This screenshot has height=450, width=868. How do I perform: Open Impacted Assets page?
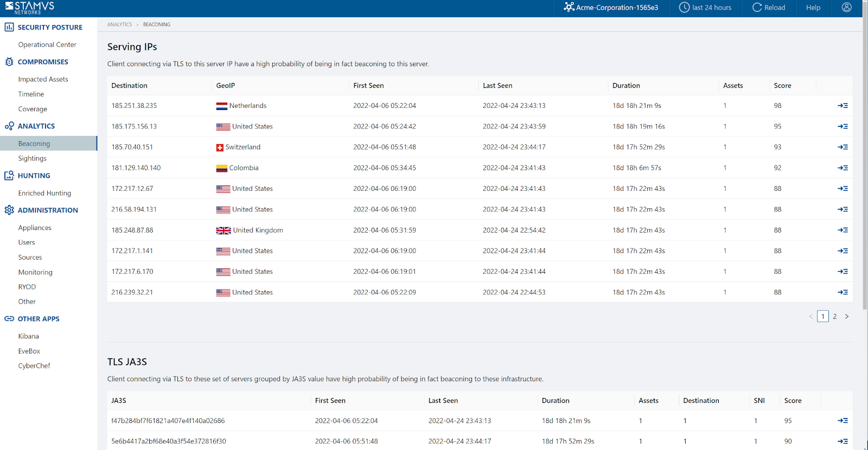pos(43,79)
